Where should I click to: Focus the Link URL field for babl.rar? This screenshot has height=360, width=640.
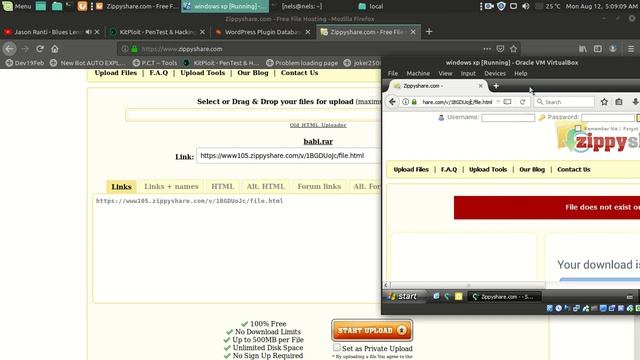point(288,156)
